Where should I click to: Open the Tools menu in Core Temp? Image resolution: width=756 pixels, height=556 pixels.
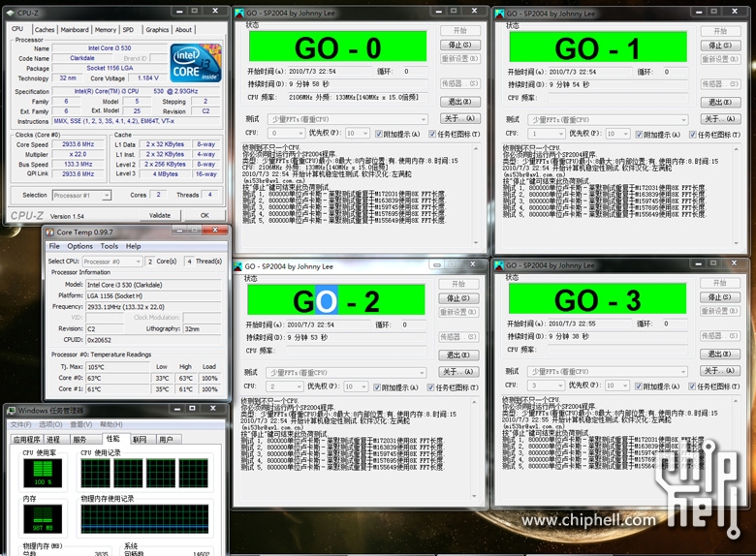tap(110, 246)
